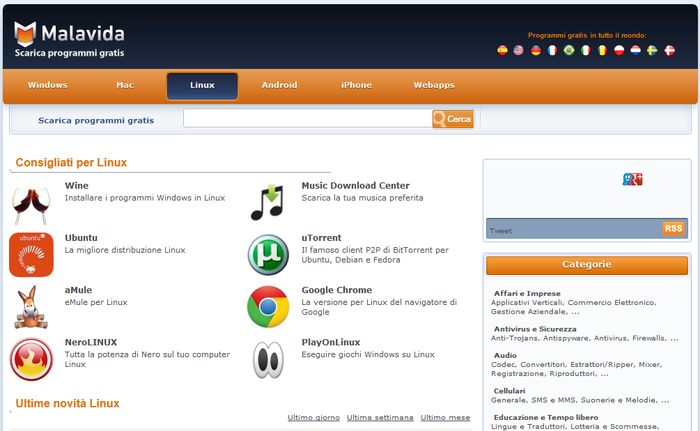Focus the program search text field
The height and width of the screenshot is (431, 700).
tap(308, 119)
